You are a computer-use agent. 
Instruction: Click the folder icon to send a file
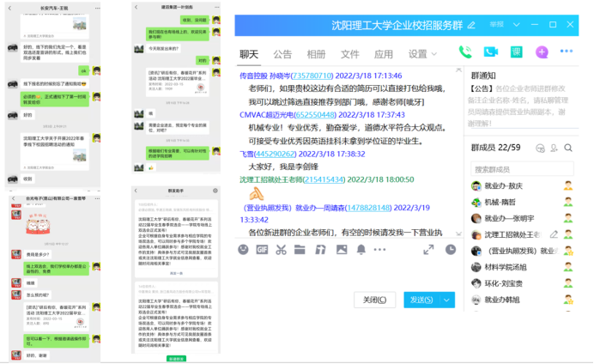[x=300, y=250]
